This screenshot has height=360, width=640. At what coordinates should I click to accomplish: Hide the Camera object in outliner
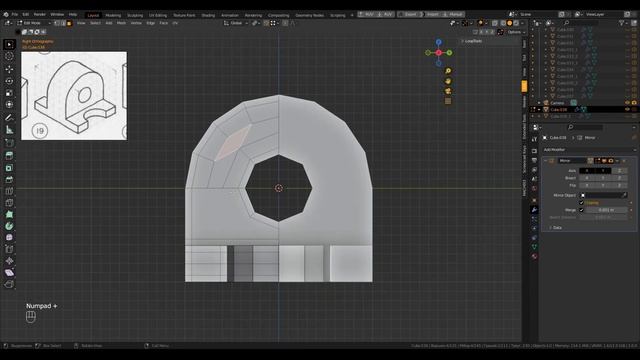(627, 103)
